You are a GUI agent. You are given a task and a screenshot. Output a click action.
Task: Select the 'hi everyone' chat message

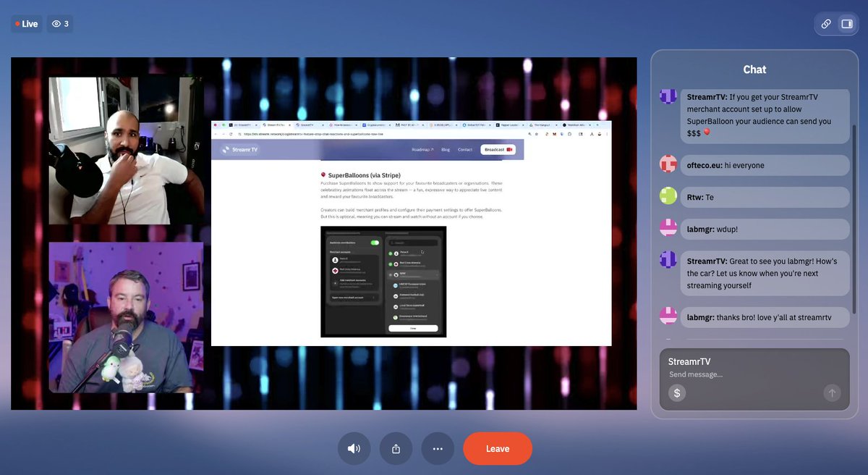point(765,165)
